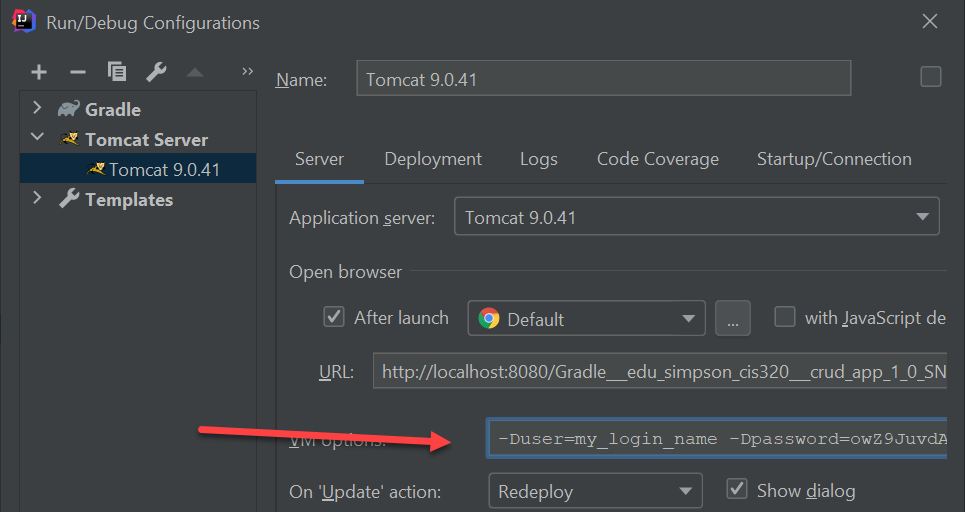Image resolution: width=965 pixels, height=512 pixels.
Task: Select the Templates tree label
Action: click(129, 200)
